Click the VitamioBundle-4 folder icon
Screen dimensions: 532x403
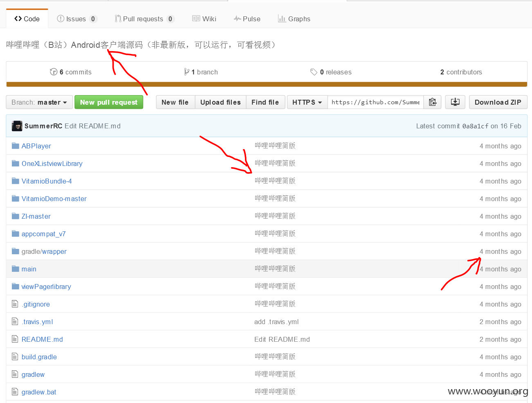[x=16, y=181]
